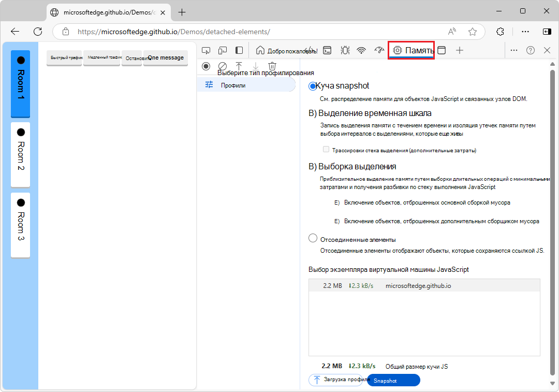Select the Куча snapshot radio button
The width and height of the screenshot is (559, 392).
(x=313, y=85)
